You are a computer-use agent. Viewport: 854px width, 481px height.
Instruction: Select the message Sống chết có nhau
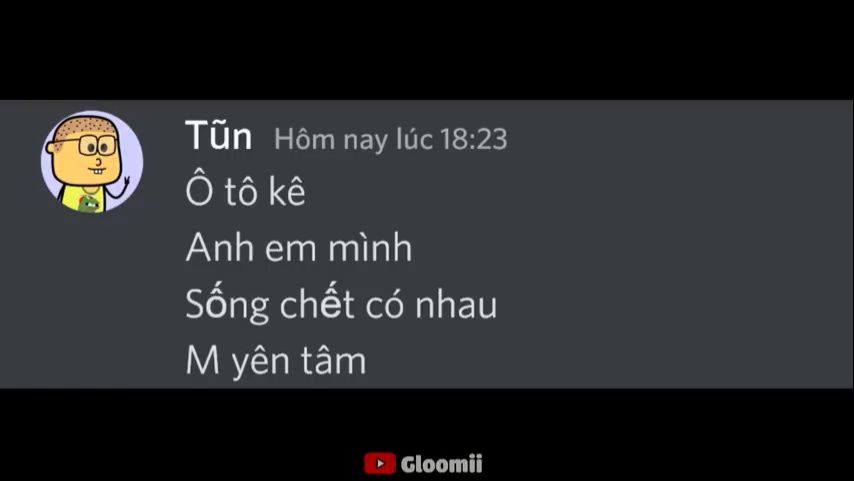pyautogui.click(x=341, y=303)
